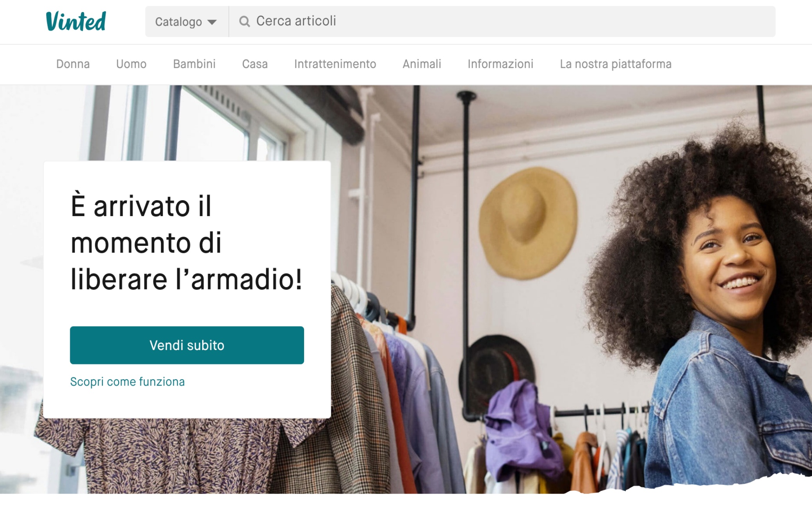Follow the Scopri come funziona link

[127, 382]
